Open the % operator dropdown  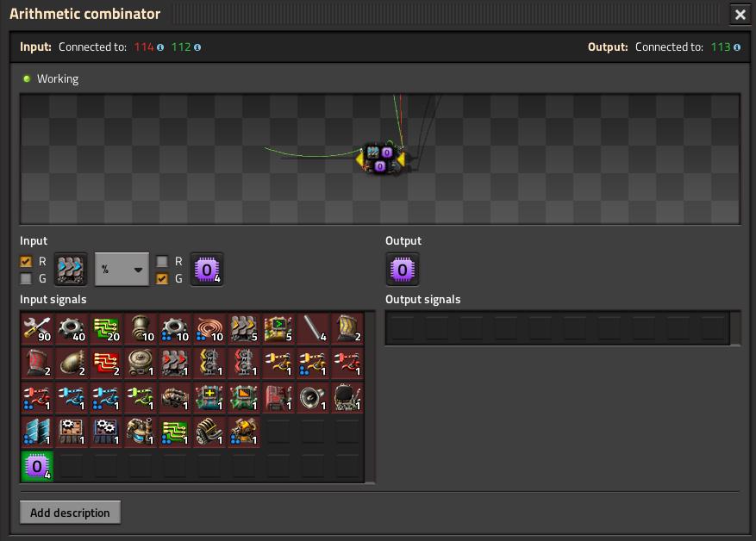coord(122,270)
